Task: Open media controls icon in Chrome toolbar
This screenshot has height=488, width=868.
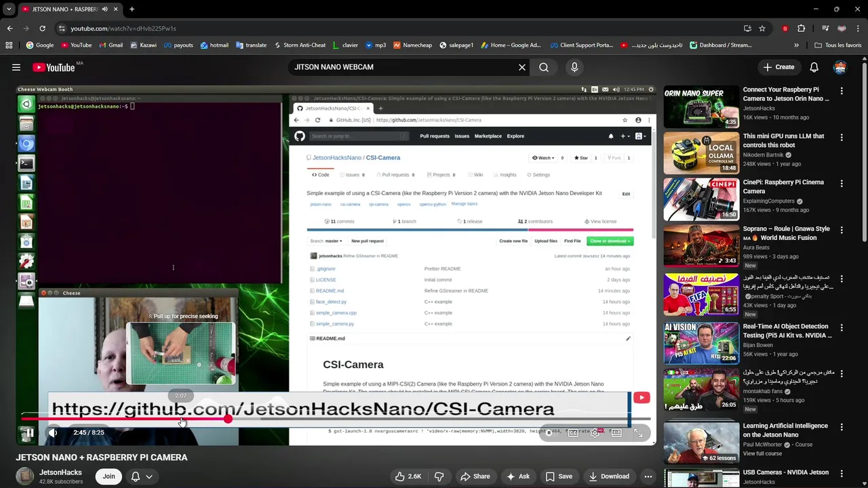Action: click(x=825, y=28)
